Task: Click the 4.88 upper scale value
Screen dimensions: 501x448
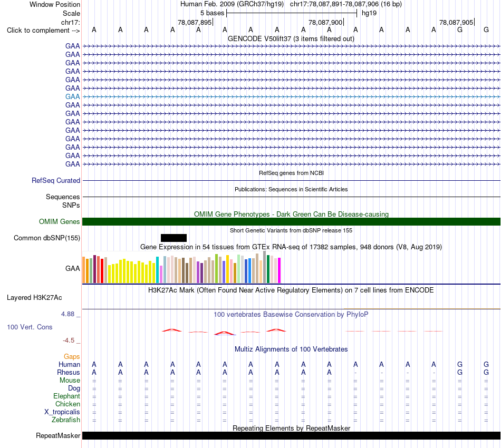Action: (x=68, y=314)
